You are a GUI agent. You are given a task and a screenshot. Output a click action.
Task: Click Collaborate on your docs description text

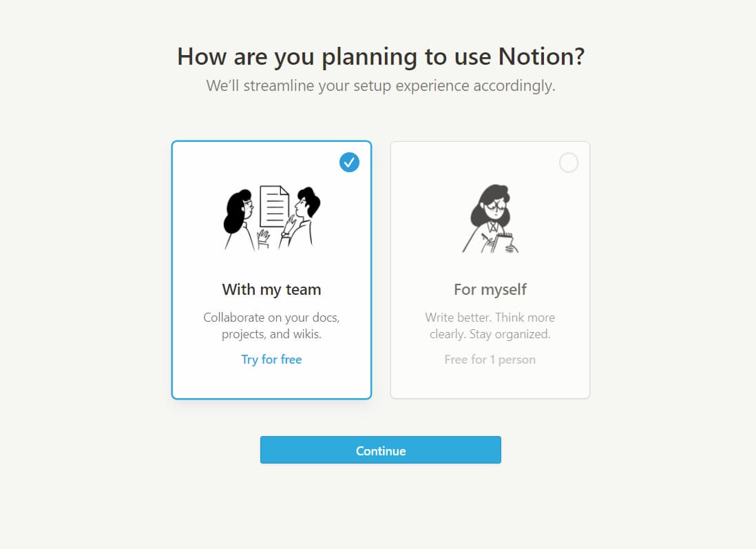pos(271,325)
